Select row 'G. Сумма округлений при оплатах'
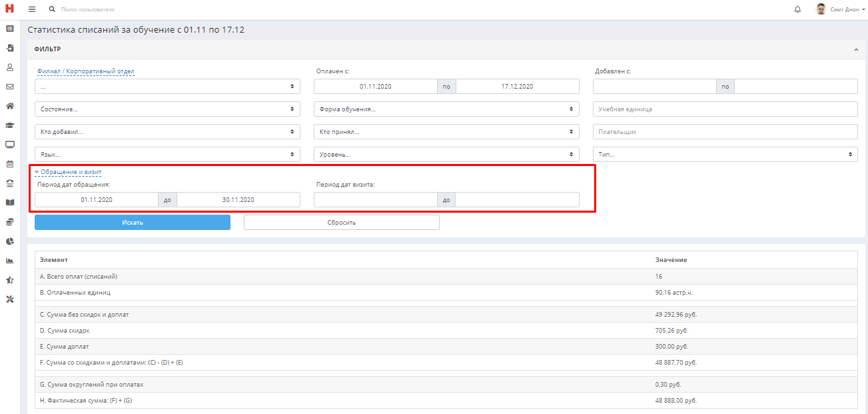868x414 pixels. click(x=446, y=384)
